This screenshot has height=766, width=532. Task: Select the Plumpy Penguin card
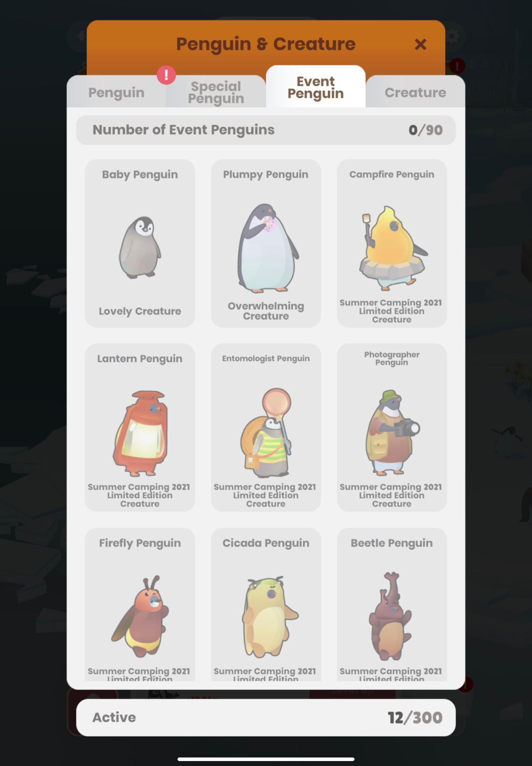click(266, 243)
